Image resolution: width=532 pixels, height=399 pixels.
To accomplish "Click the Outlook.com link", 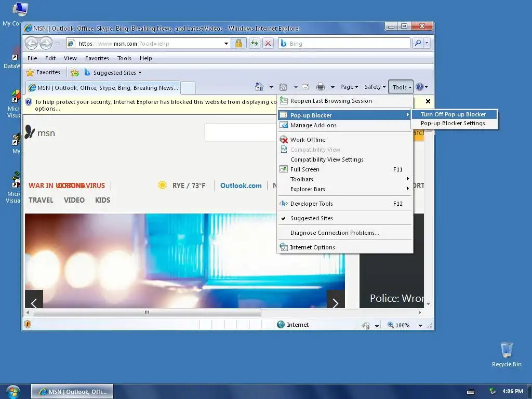I will pyautogui.click(x=241, y=185).
